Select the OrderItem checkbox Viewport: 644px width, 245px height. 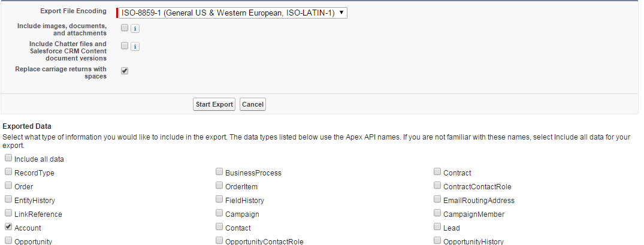(219, 186)
